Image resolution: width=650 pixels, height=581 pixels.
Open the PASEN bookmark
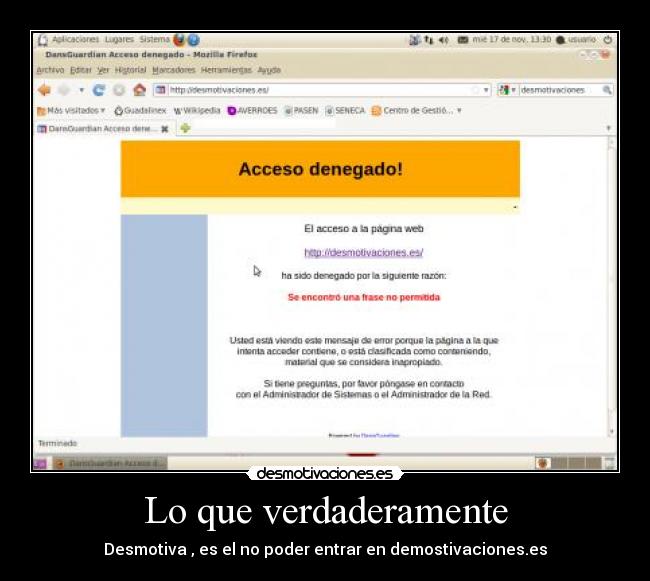click(x=301, y=111)
